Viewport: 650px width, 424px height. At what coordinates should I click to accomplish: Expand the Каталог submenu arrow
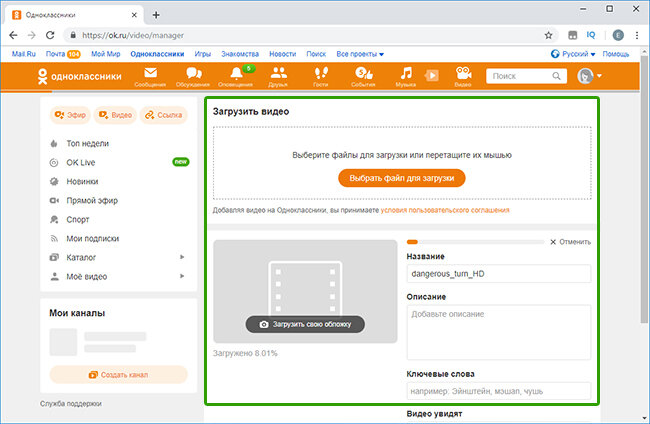pyautogui.click(x=182, y=257)
